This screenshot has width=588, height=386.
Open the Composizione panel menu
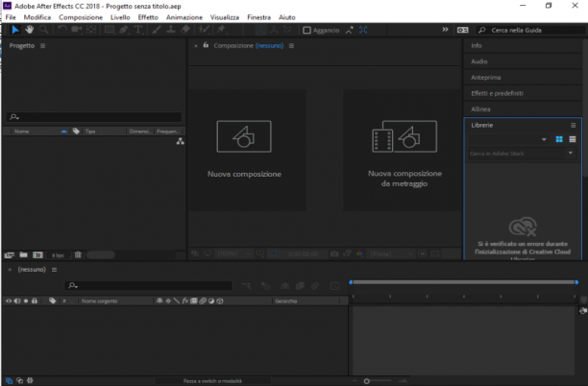pos(291,46)
